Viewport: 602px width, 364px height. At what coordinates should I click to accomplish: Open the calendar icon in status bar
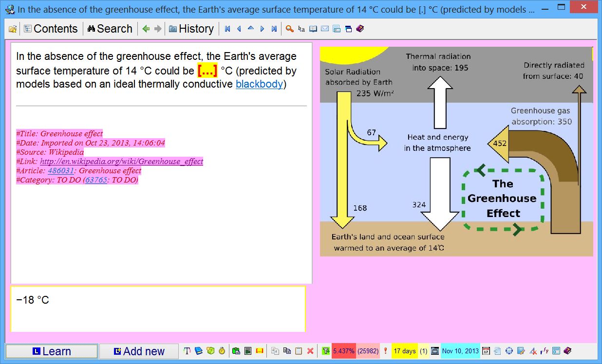tap(486, 351)
